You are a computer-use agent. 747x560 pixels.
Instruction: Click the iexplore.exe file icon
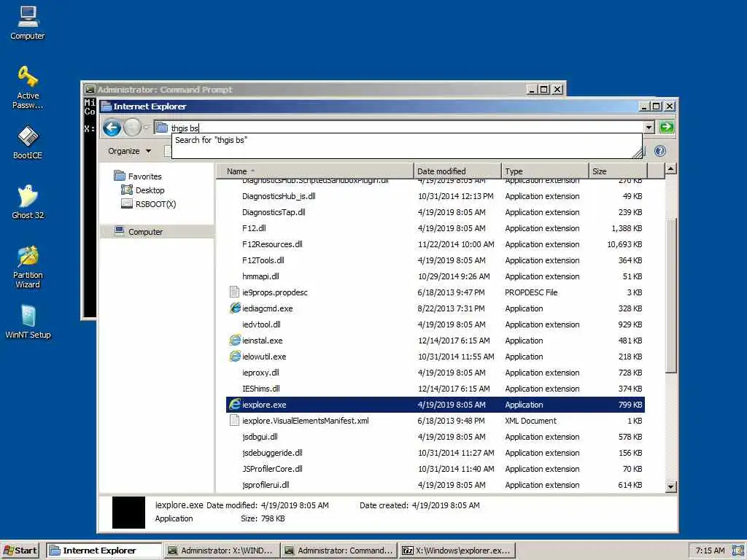tap(235, 404)
